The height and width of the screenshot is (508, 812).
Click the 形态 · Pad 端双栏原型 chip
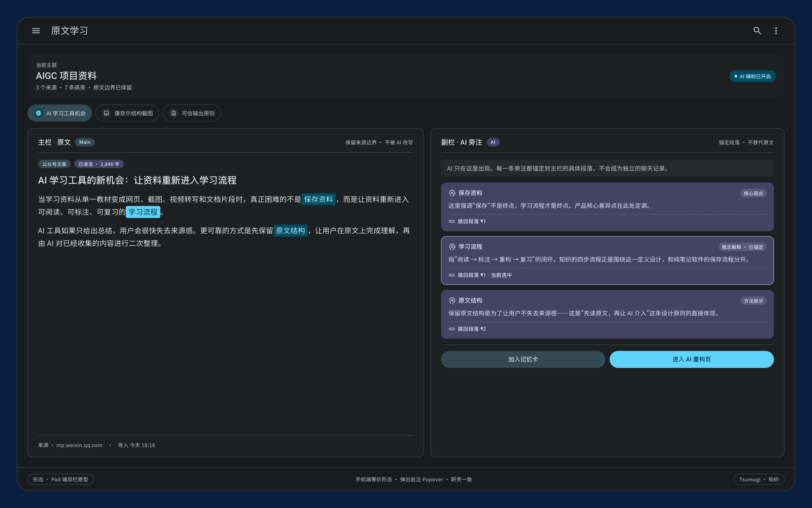(x=60, y=479)
